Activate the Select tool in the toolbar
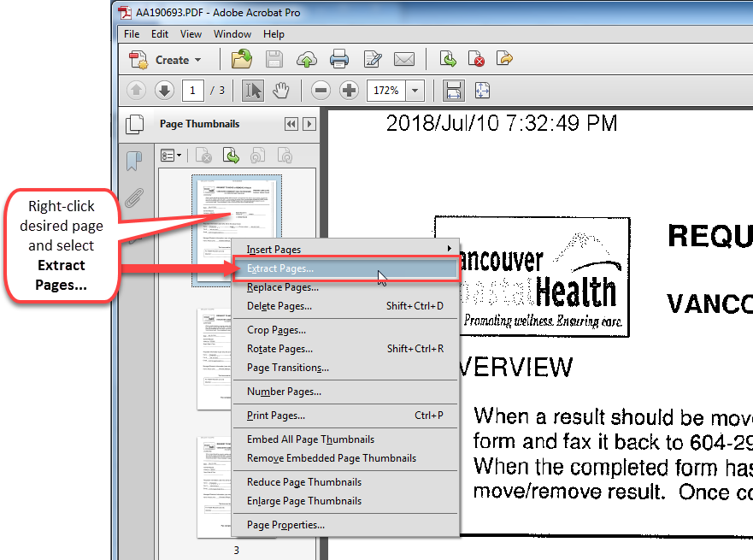Viewport: 753px width, 560px height. [x=253, y=90]
